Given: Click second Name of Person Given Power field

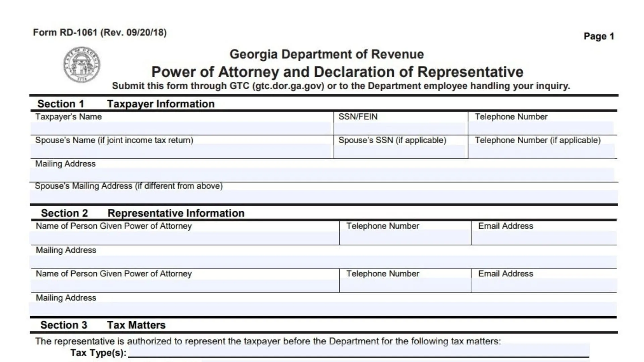Looking at the screenshot, I should 184,286.
